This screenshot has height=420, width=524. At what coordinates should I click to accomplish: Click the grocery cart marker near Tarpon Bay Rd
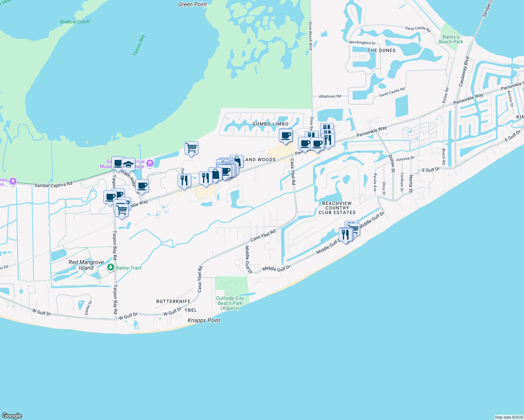point(122,209)
